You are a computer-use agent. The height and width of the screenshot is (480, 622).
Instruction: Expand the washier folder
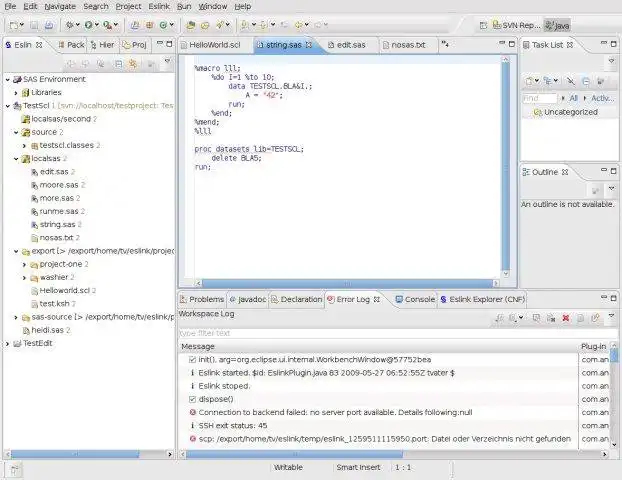pos(24,278)
